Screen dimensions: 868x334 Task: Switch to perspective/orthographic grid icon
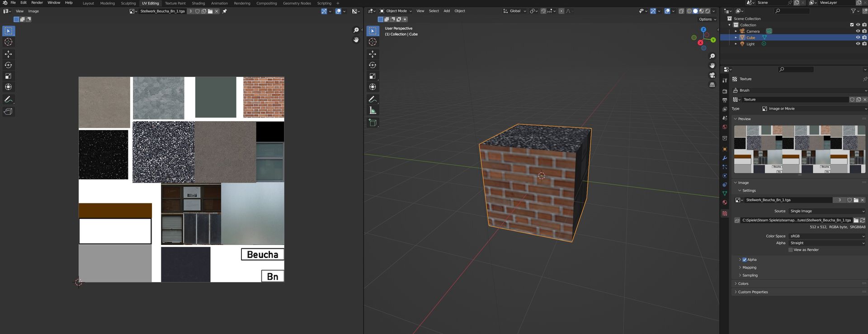coord(712,85)
